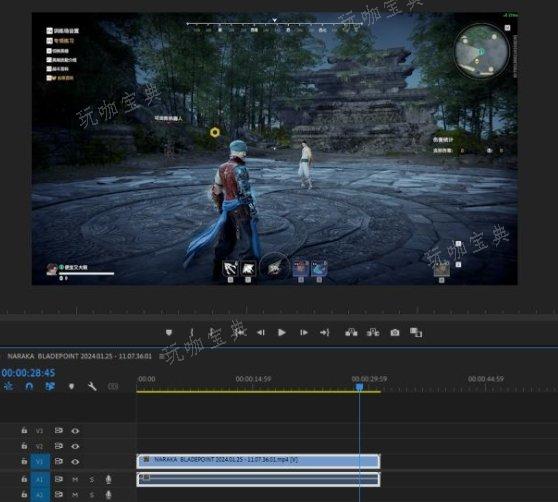Screen dimensions: 558x502
Task: Click the FX badge on video clip
Action: [145, 460]
